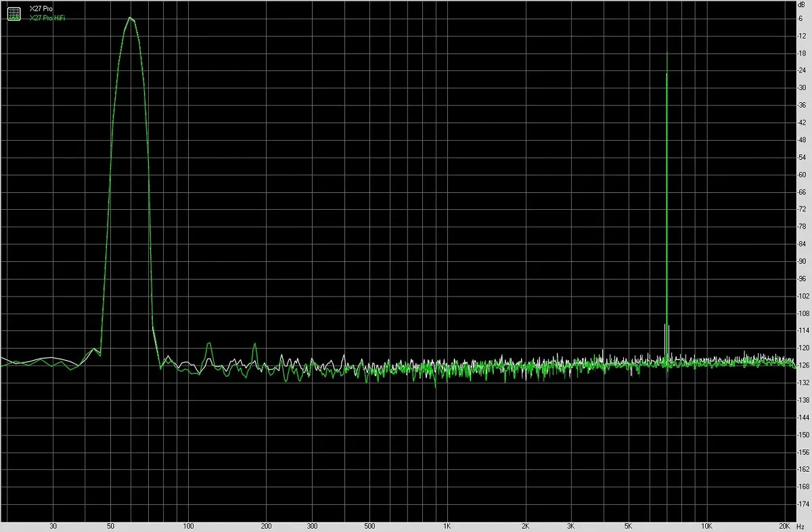
Task: Click the "-114" dB axis label
Action: 803,330
